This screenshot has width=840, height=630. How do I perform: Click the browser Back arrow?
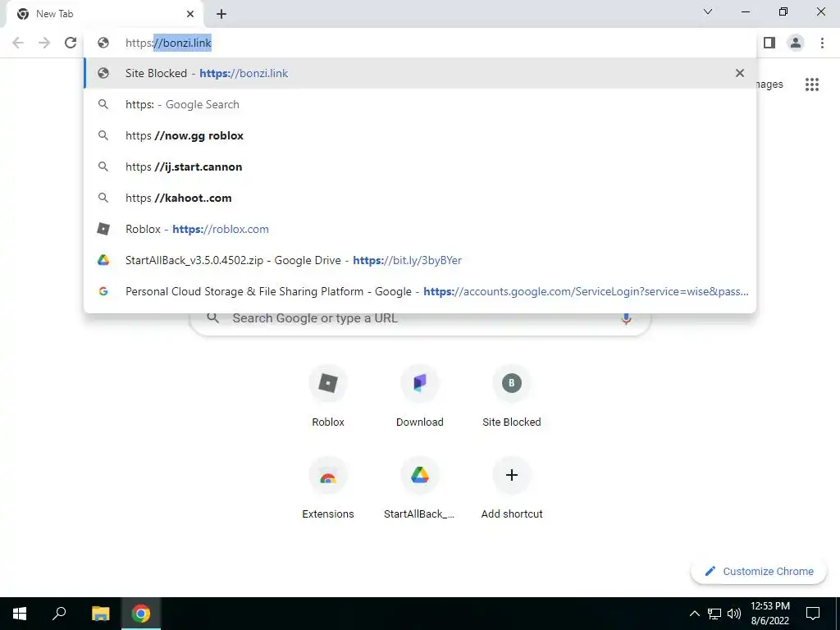click(x=18, y=43)
